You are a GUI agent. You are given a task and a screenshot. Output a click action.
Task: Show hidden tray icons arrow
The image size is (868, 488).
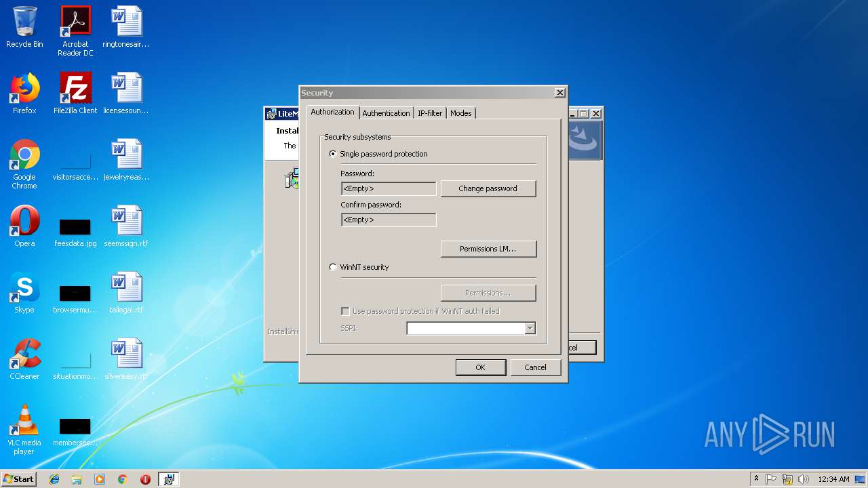[756, 479]
